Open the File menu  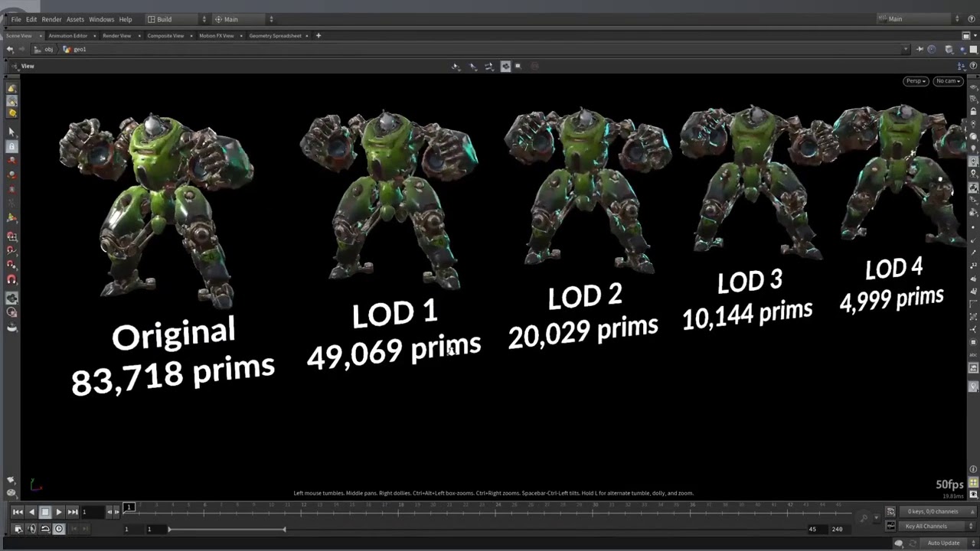tap(15, 19)
